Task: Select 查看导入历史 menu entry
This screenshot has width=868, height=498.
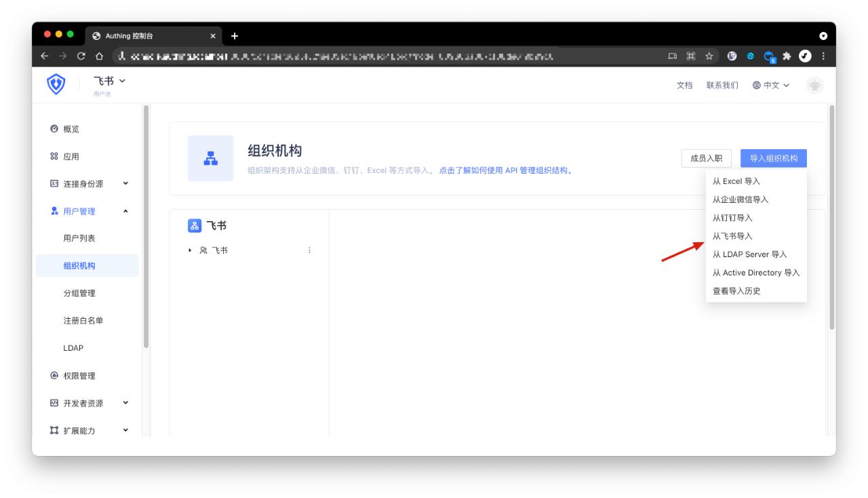Action: [x=736, y=291]
